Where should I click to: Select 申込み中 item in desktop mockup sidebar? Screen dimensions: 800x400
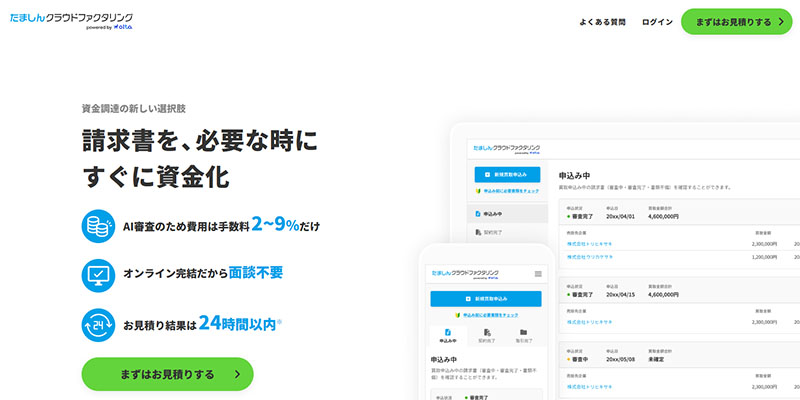click(x=508, y=214)
